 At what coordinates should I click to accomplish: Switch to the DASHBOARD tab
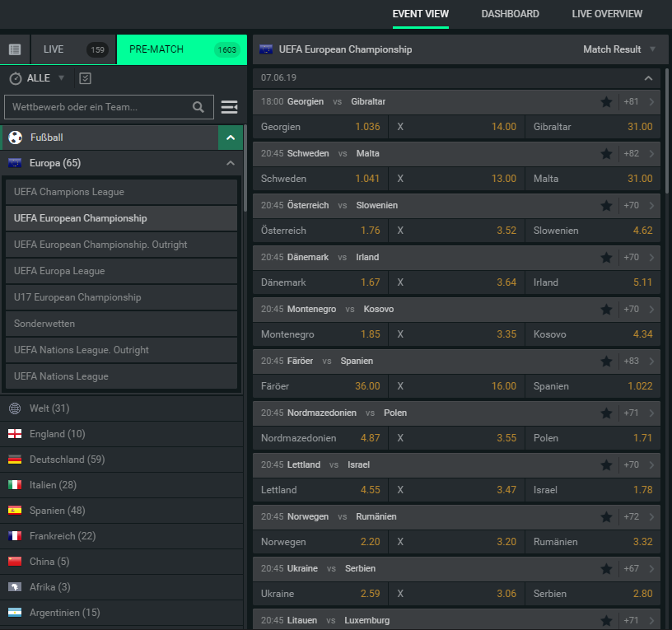[x=510, y=14]
